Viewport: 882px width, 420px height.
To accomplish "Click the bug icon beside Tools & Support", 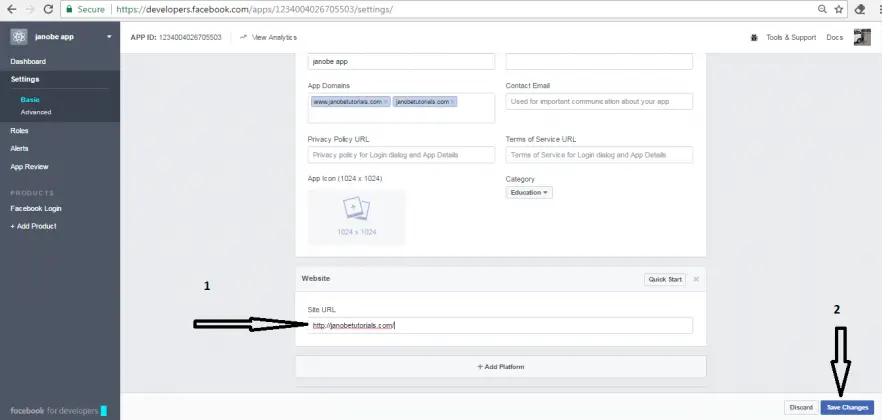I will pos(754,38).
